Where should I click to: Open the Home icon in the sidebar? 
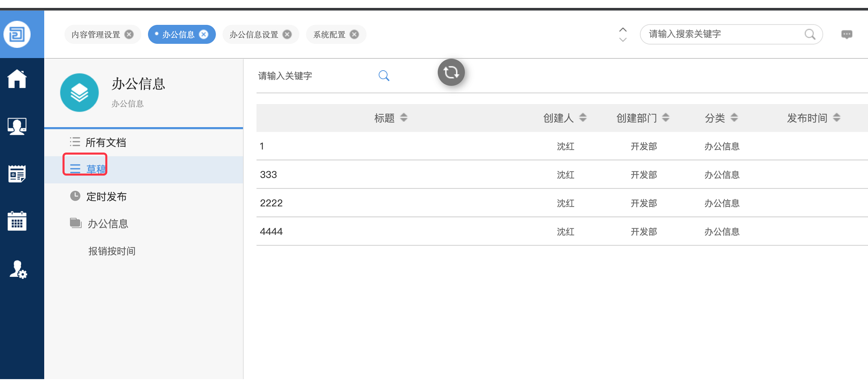(x=17, y=78)
